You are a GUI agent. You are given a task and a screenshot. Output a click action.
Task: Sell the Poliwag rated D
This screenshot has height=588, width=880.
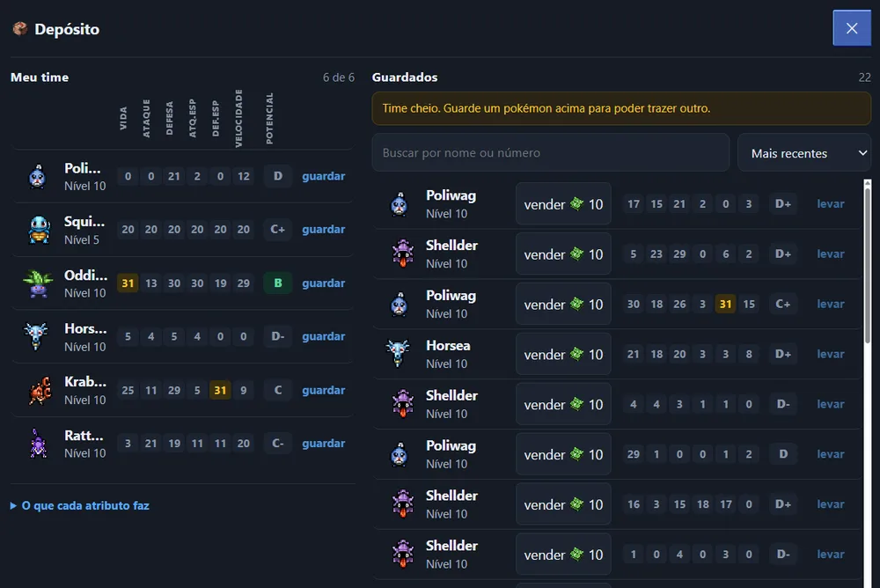pyautogui.click(x=563, y=454)
